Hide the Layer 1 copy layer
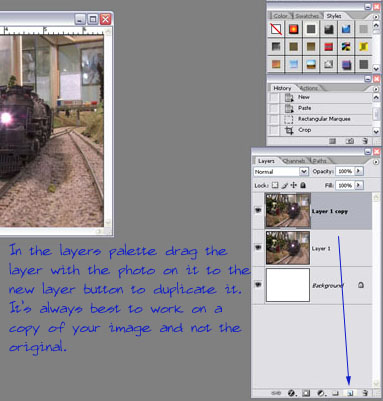 pos(258,211)
